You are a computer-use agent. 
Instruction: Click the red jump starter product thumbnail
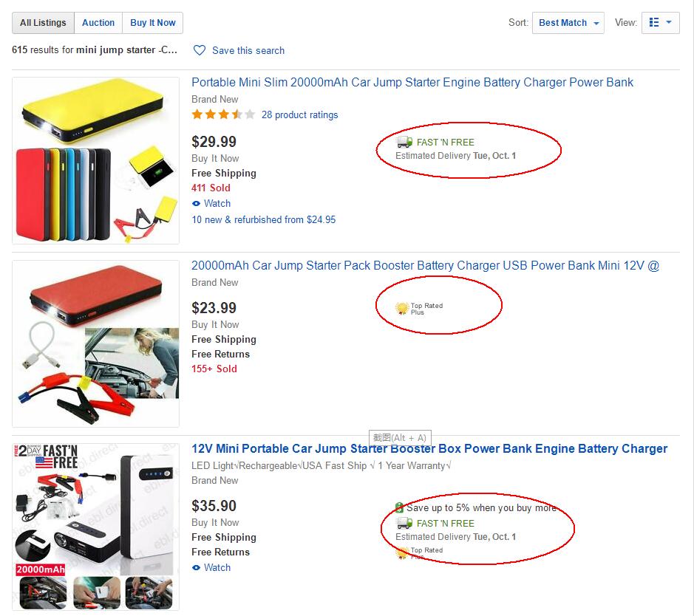95,343
